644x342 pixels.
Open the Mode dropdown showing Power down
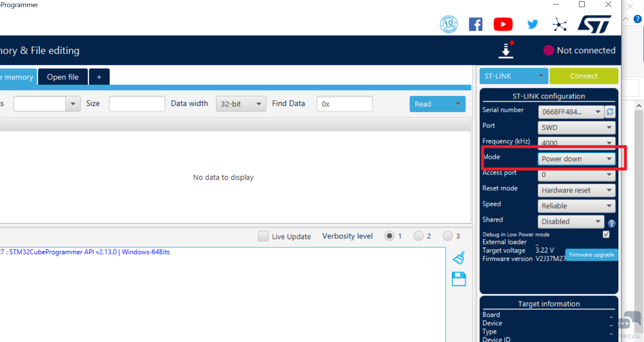click(576, 159)
